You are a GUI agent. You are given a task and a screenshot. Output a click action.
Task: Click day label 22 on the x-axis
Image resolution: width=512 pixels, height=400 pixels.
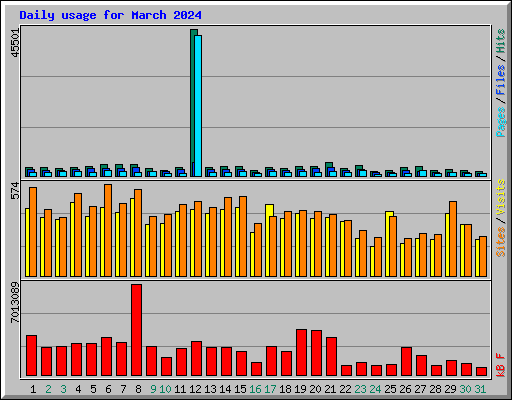click(345, 389)
